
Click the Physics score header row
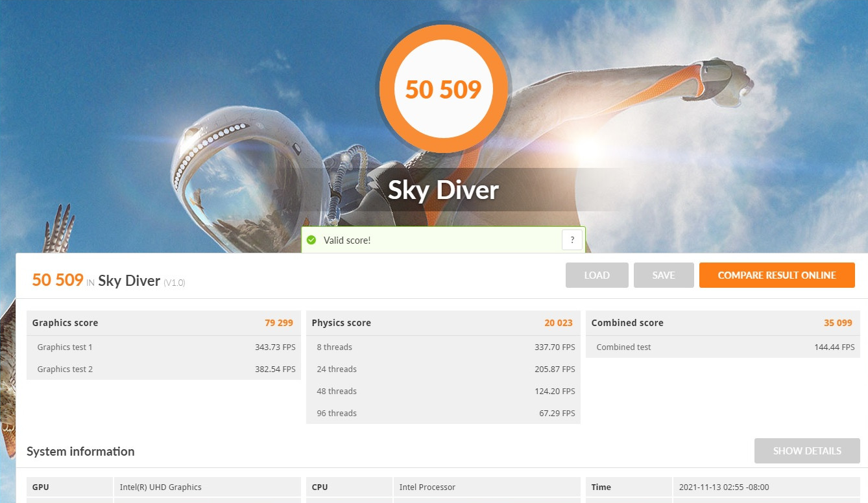tap(442, 323)
